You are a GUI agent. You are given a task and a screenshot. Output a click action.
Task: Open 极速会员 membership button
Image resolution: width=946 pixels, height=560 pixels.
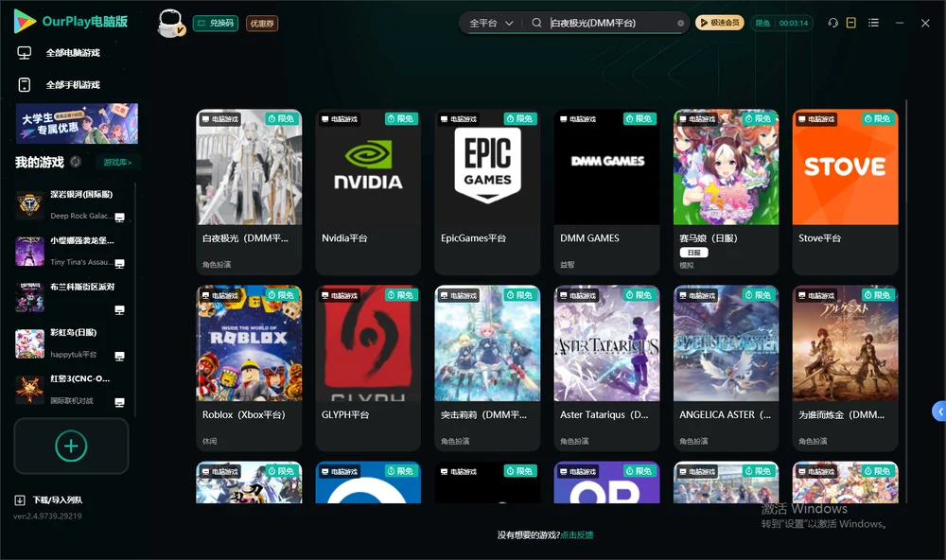(719, 23)
